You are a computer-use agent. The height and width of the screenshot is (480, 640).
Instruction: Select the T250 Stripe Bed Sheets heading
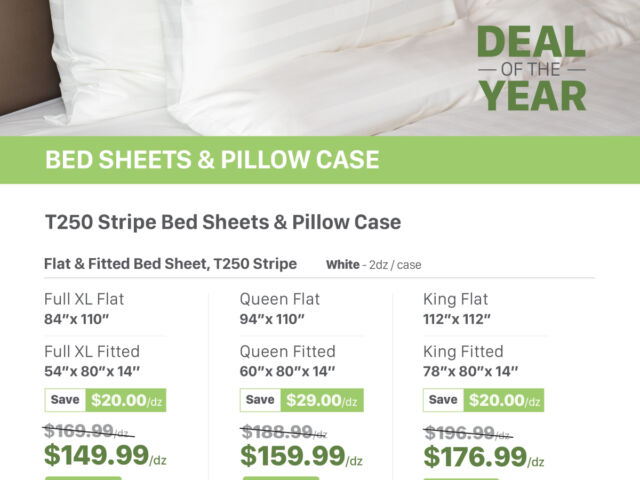223,222
